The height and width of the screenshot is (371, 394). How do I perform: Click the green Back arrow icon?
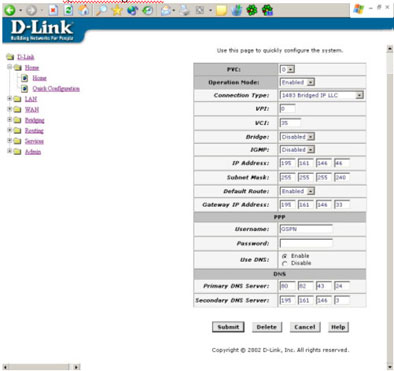pos(10,11)
